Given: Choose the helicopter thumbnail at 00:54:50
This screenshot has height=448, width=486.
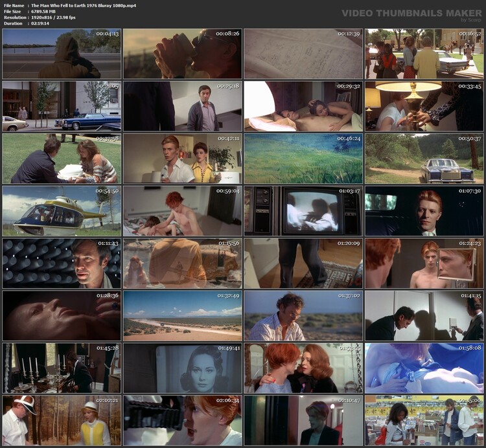Looking at the screenshot, I should coord(62,211).
